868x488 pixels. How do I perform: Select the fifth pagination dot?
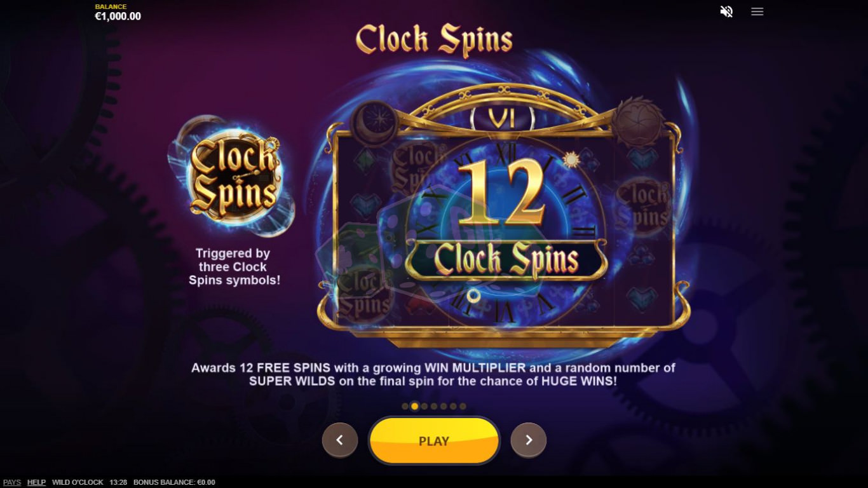(x=444, y=406)
